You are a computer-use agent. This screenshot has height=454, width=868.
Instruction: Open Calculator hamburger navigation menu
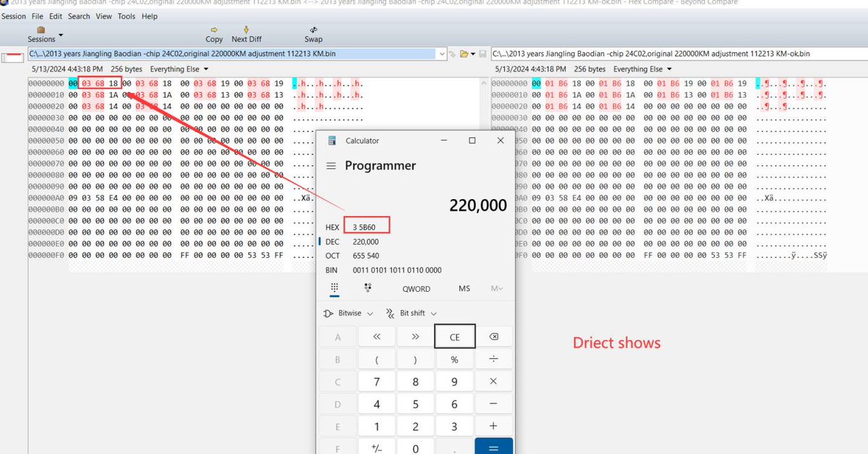pyautogui.click(x=331, y=166)
